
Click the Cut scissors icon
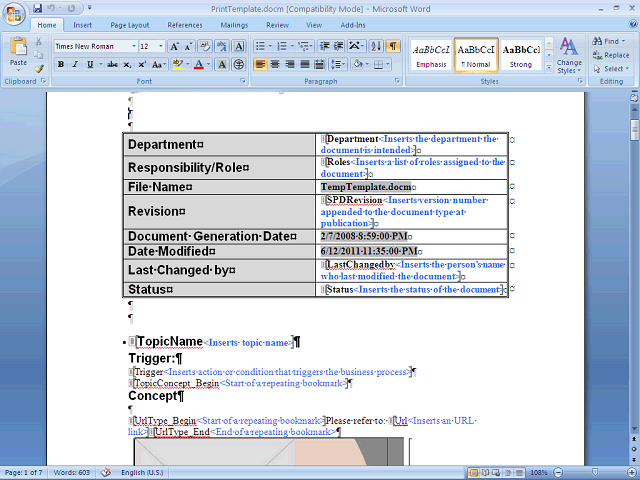pos(38,41)
